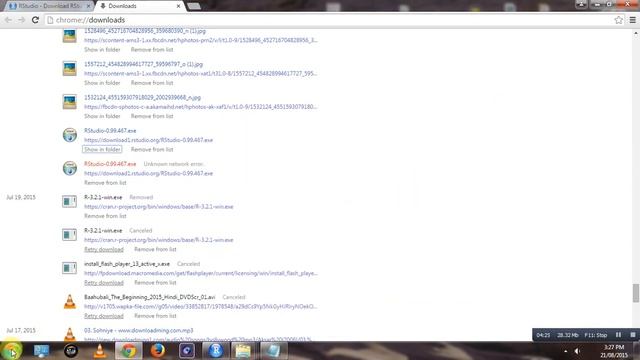Reload the Chrome downloads page
640x360 pixels.
[35, 20]
